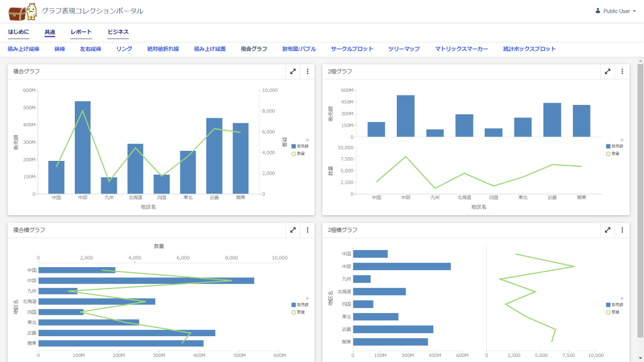Maximize the 2楹横グラフ panel
Viewport: 644px width, 362px height.
point(608,230)
